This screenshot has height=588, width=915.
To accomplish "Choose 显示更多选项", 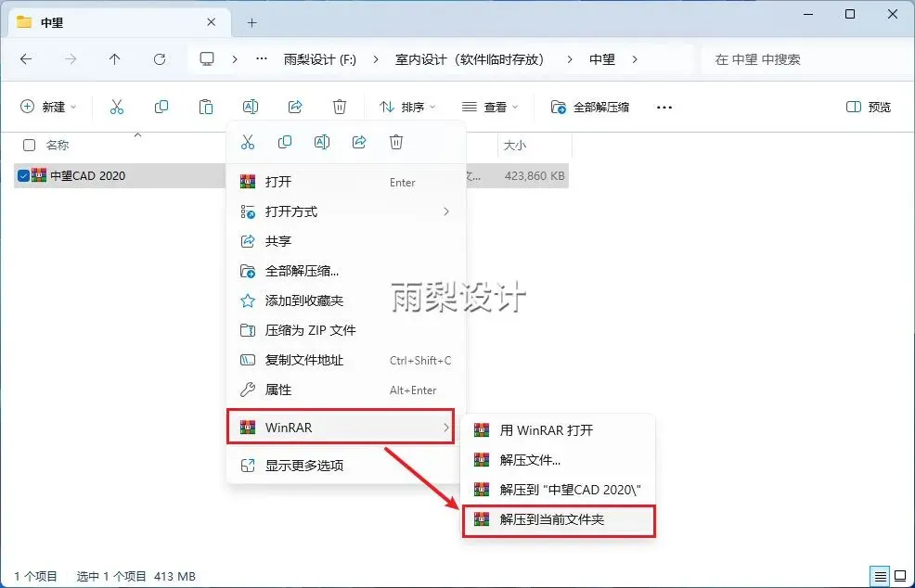I will (x=345, y=466).
